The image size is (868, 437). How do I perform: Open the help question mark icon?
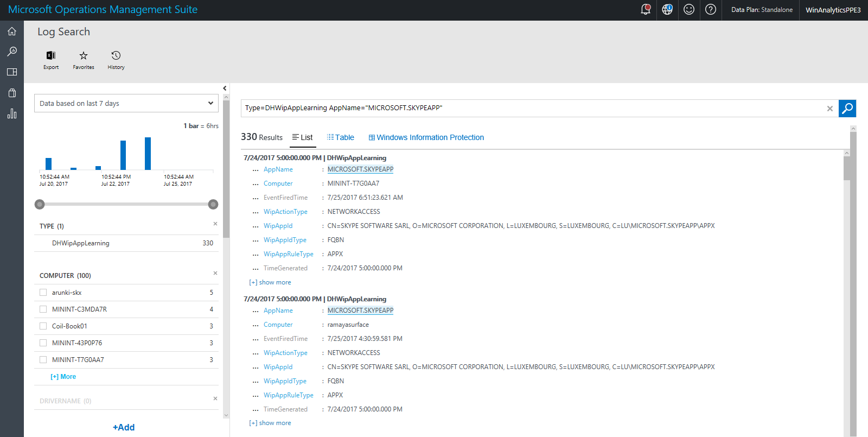click(x=711, y=9)
